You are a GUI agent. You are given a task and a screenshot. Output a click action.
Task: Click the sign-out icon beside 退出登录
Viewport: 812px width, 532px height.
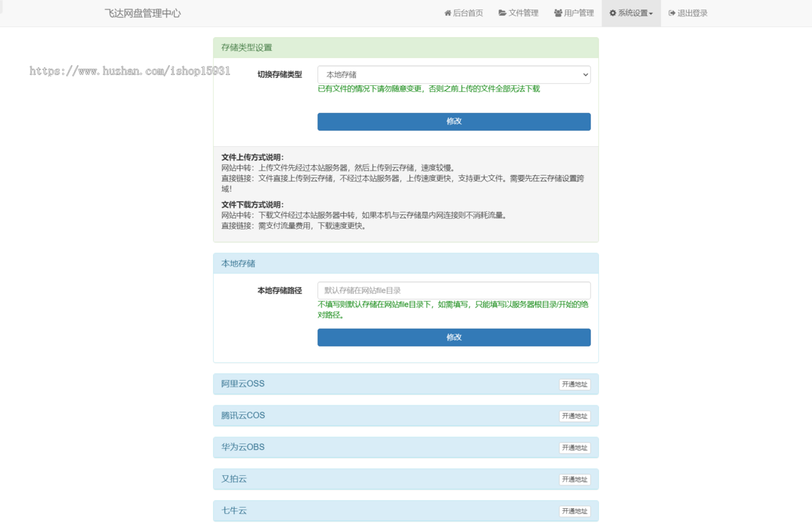671,14
